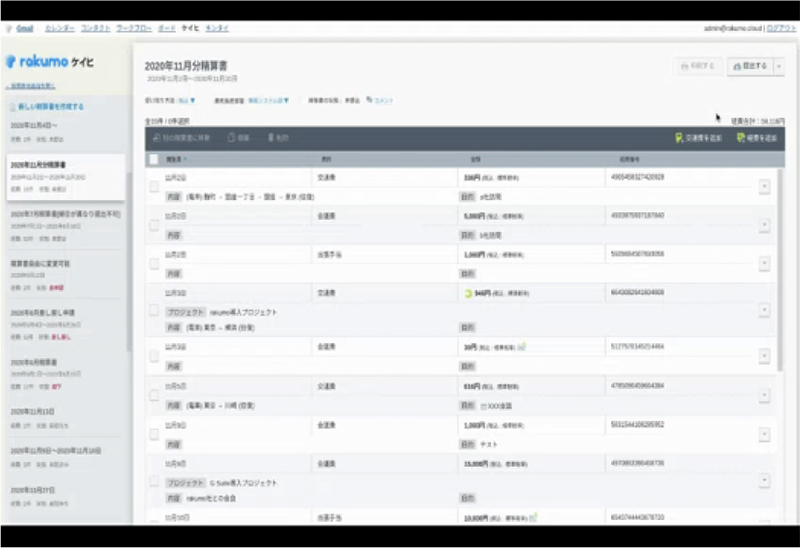Click the underlined link below the rakumo logo
Image resolution: width=800 pixels, height=548 pixels.
31,86
